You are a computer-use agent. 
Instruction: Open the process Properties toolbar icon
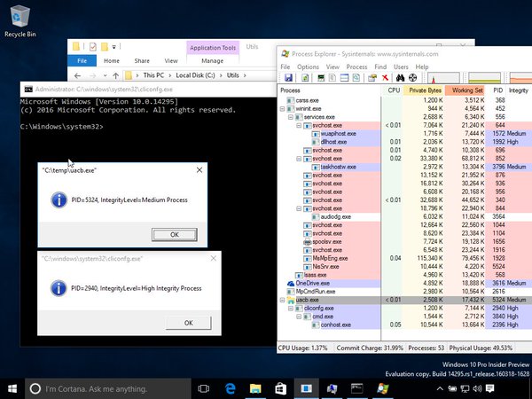[372, 78]
